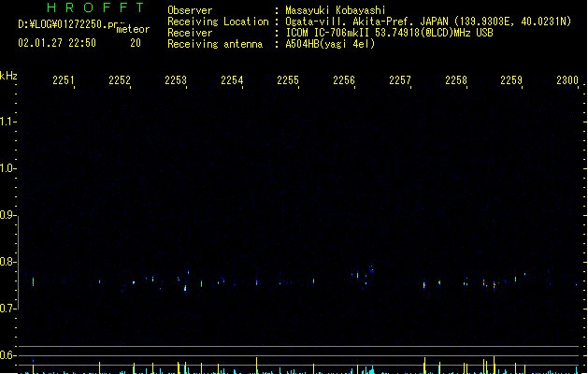Click the Observer field label
Viewport: 588px width, 374px height.
point(190,10)
